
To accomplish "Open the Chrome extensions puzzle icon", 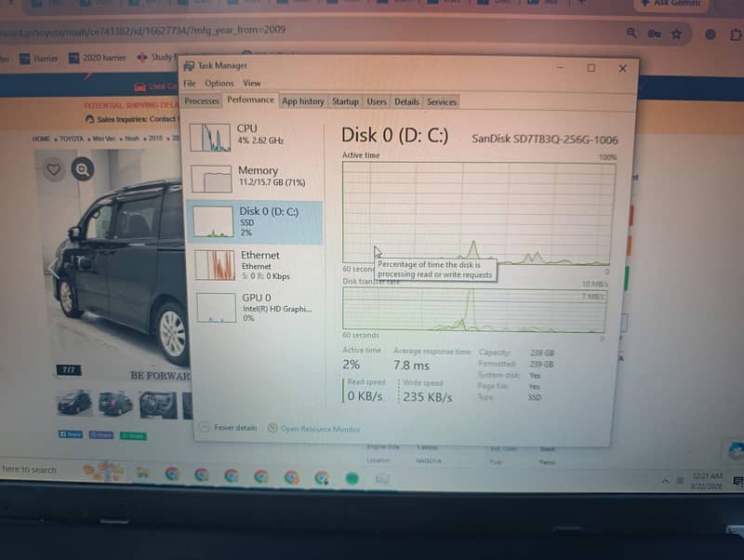I will [x=736, y=35].
